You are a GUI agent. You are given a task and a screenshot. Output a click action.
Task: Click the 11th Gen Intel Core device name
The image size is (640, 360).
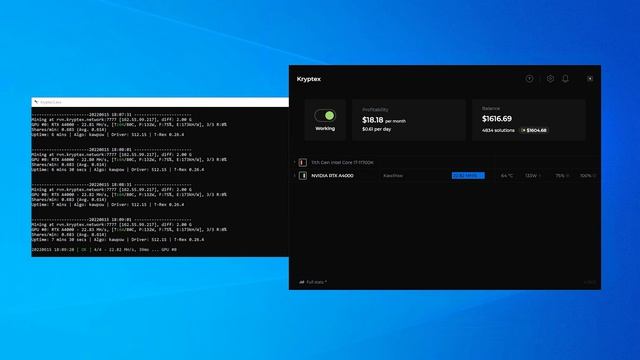click(x=342, y=162)
